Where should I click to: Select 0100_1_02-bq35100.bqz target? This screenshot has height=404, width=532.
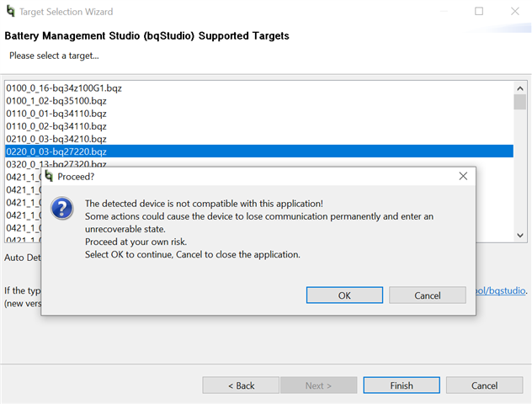point(58,100)
